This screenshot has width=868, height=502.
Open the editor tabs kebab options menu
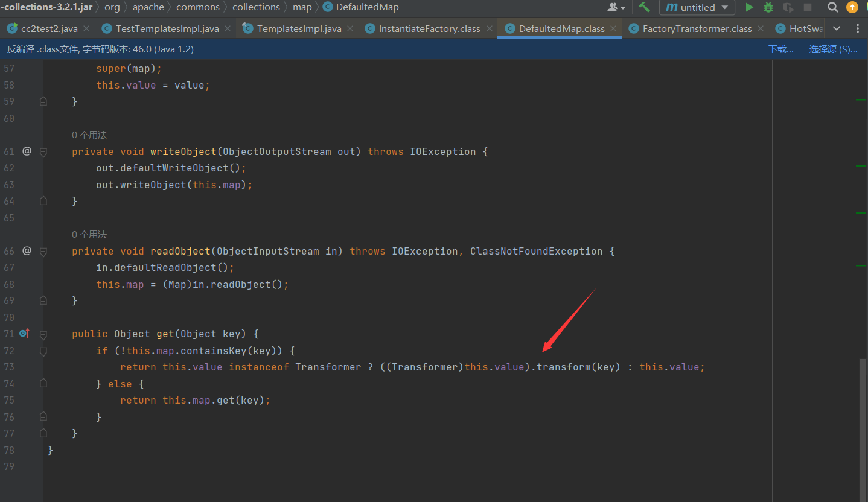(x=858, y=28)
